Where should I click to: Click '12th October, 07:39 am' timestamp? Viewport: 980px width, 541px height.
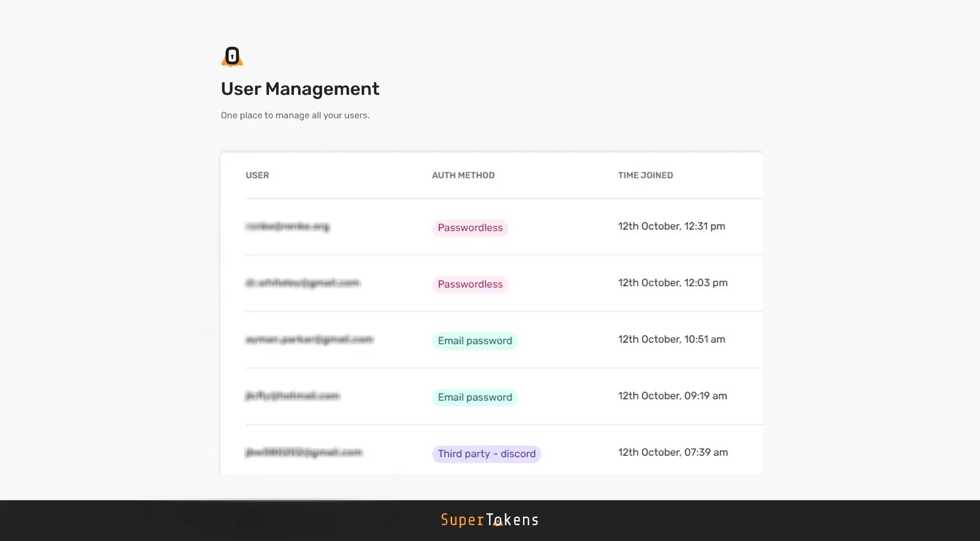tap(673, 452)
